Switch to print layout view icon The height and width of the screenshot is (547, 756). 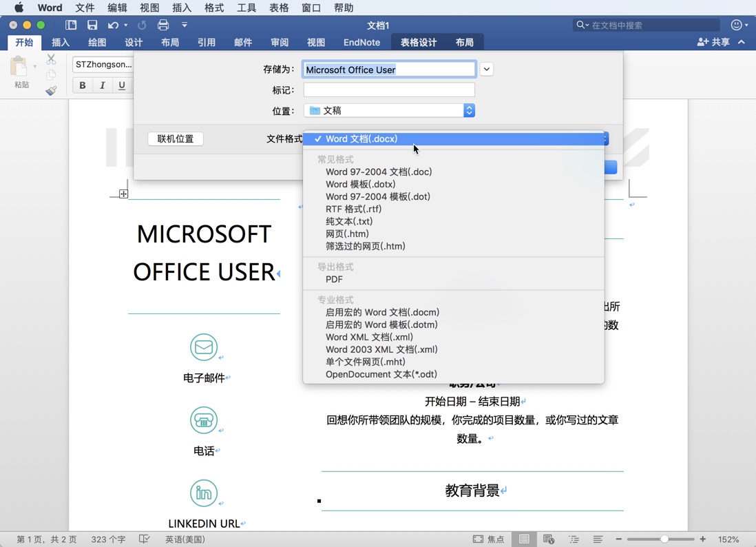click(524, 539)
